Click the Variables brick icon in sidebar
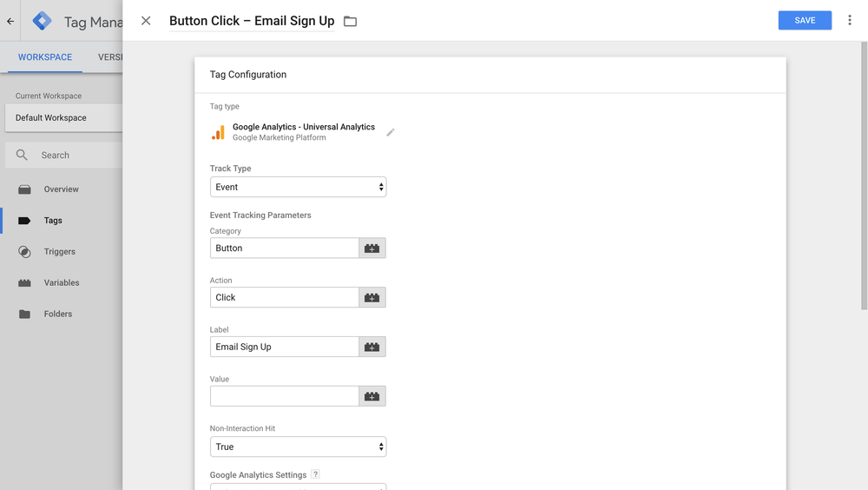The width and height of the screenshot is (868, 490). (24, 282)
